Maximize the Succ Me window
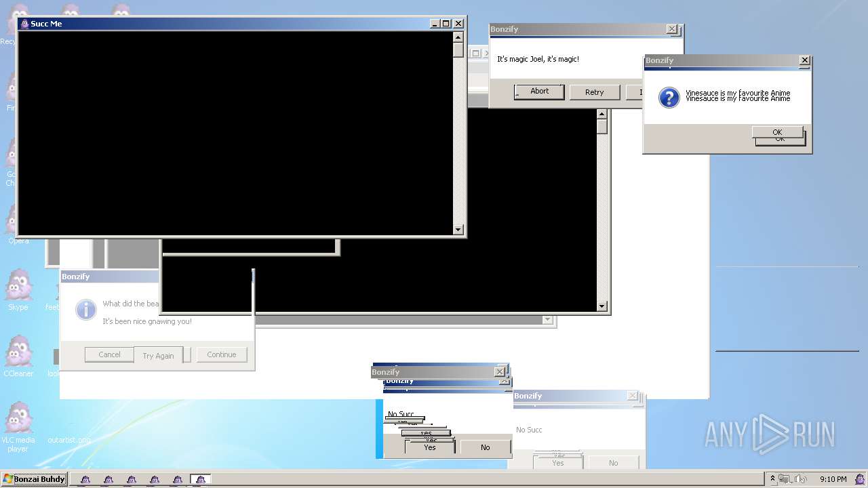The image size is (868, 488). (x=446, y=24)
